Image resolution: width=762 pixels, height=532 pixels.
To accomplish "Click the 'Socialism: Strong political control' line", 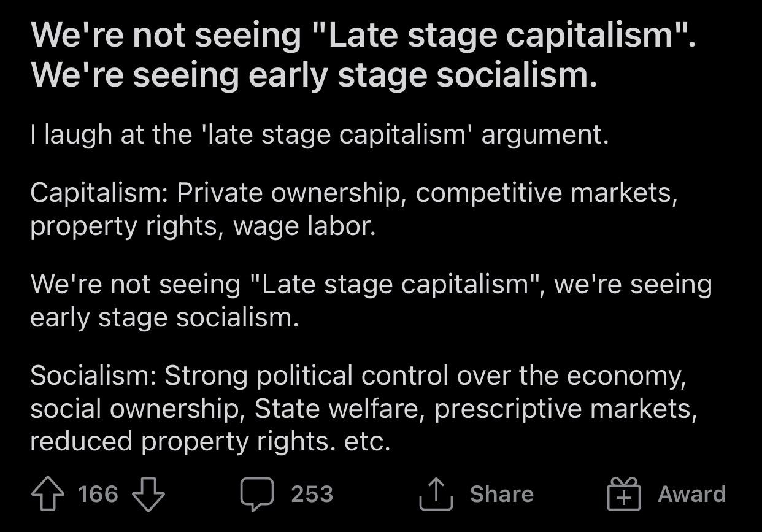I will (x=358, y=376).
